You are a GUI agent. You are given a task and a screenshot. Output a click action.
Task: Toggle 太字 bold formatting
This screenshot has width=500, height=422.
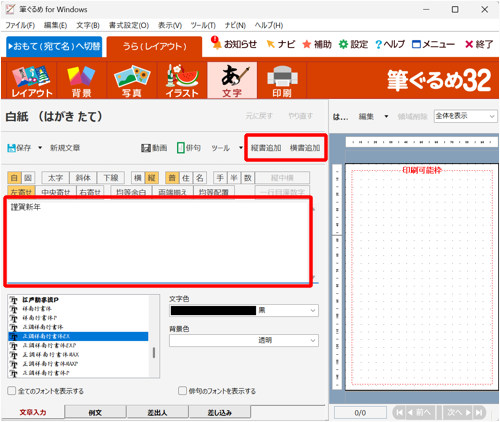pyautogui.click(x=55, y=178)
